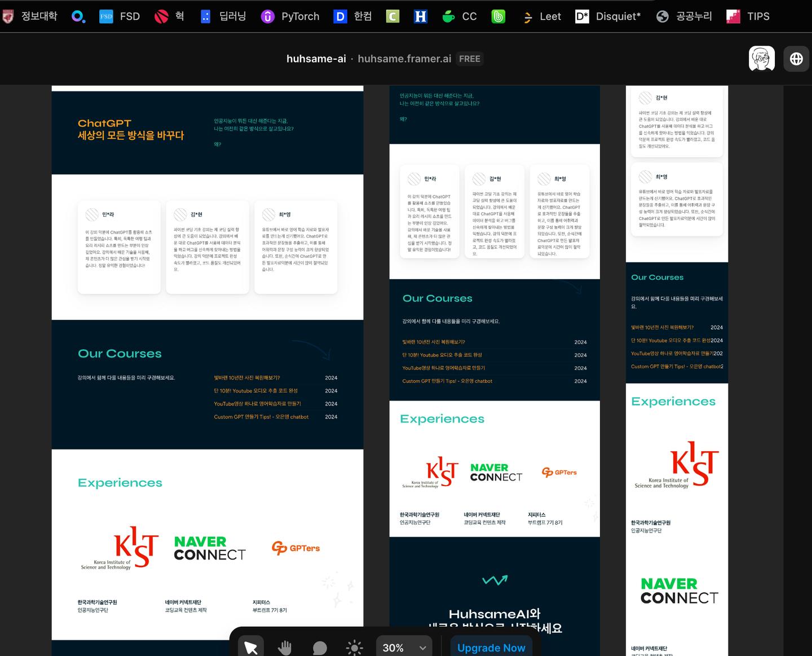812x656 pixels.
Task: Select KIST logo in desktop frame
Action: pyautogui.click(x=120, y=548)
